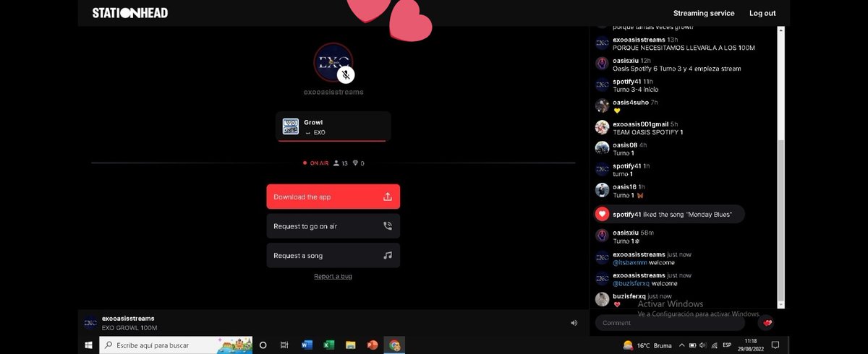Viewport: 868px width, 354px height.
Task: Click the Cortana circle icon
Action: [263, 345]
